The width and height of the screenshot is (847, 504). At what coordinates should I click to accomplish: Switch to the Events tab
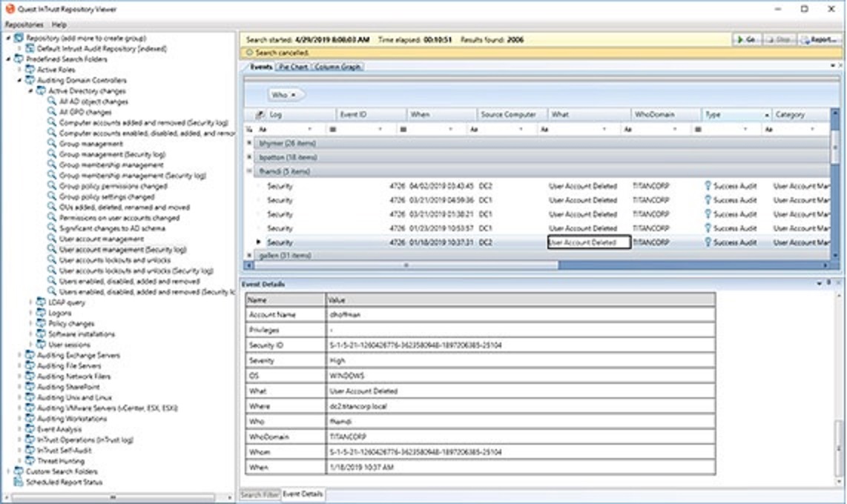point(261,67)
